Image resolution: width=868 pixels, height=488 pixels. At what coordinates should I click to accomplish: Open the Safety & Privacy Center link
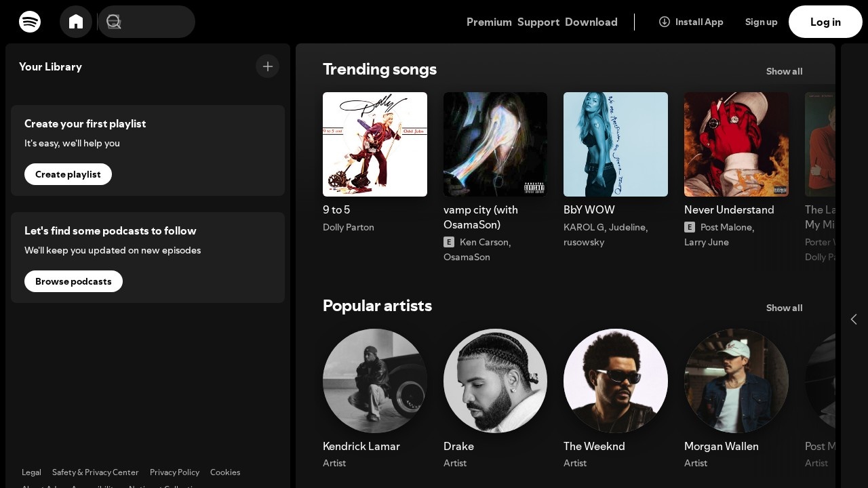click(x=96, y=472)
